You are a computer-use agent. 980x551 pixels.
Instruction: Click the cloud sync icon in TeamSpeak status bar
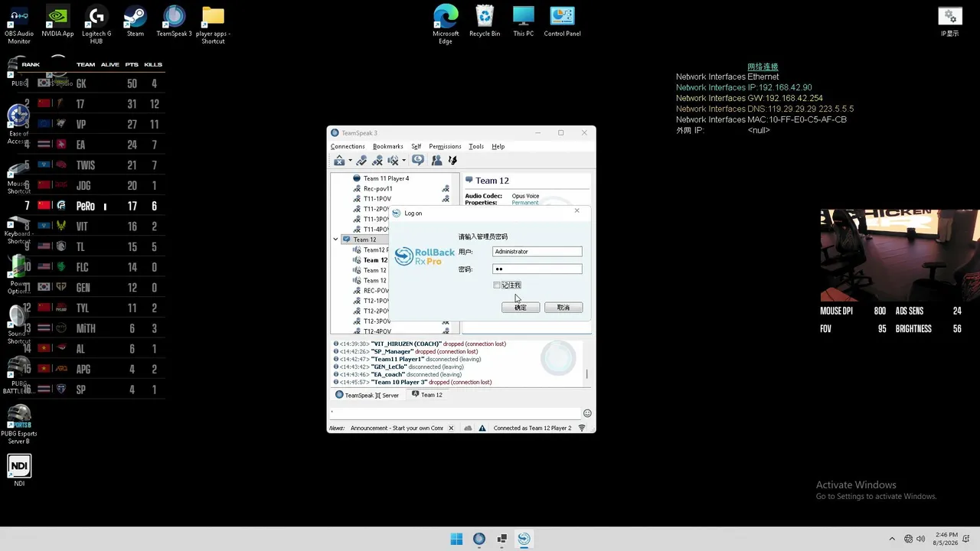tap(468, 429)
